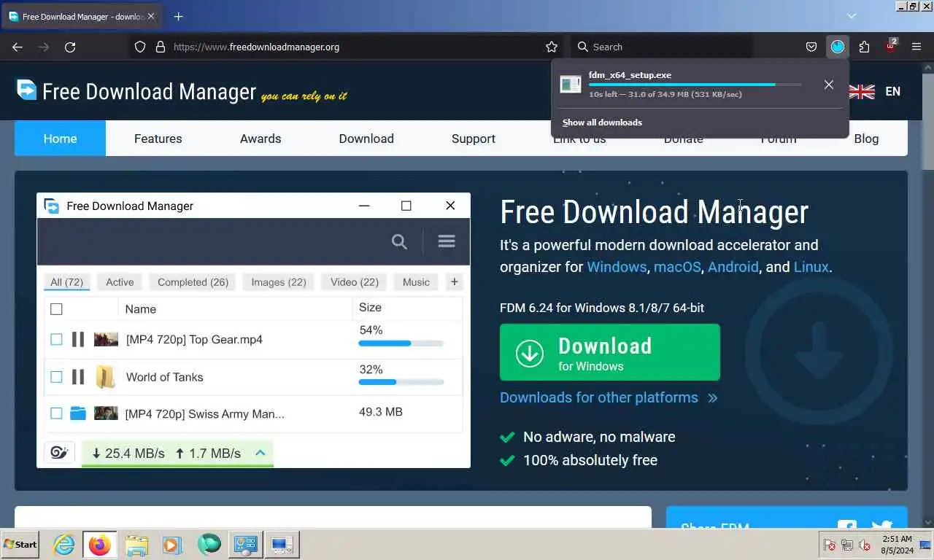The width and height of the screenshot is (934, 560).
Task: Click the snail mode icon
Action: pyautogui.click(x=59, y=453)
